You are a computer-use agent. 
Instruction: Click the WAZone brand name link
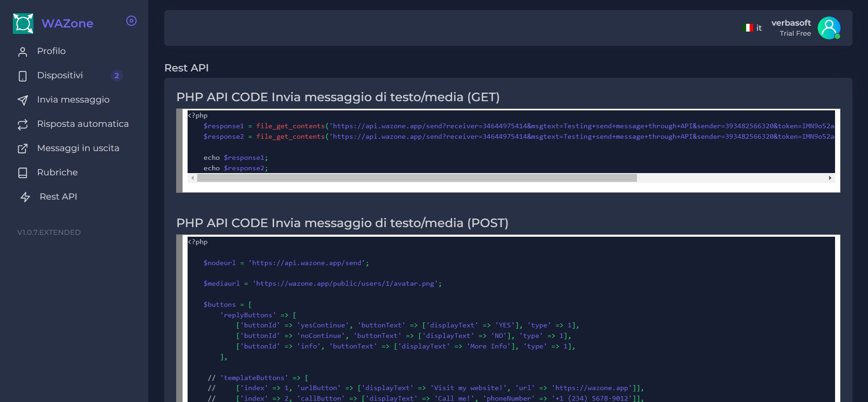67,23
